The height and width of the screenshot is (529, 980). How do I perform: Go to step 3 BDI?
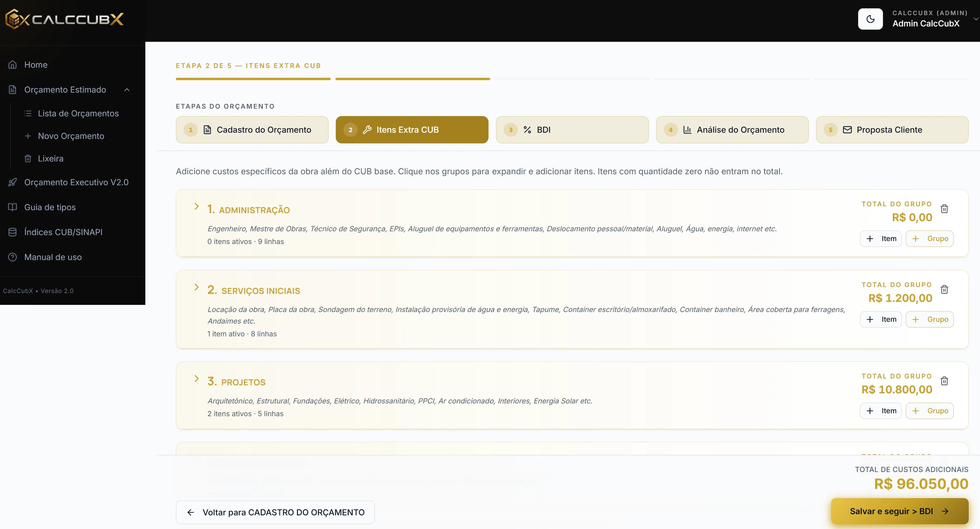pos(572,130)
